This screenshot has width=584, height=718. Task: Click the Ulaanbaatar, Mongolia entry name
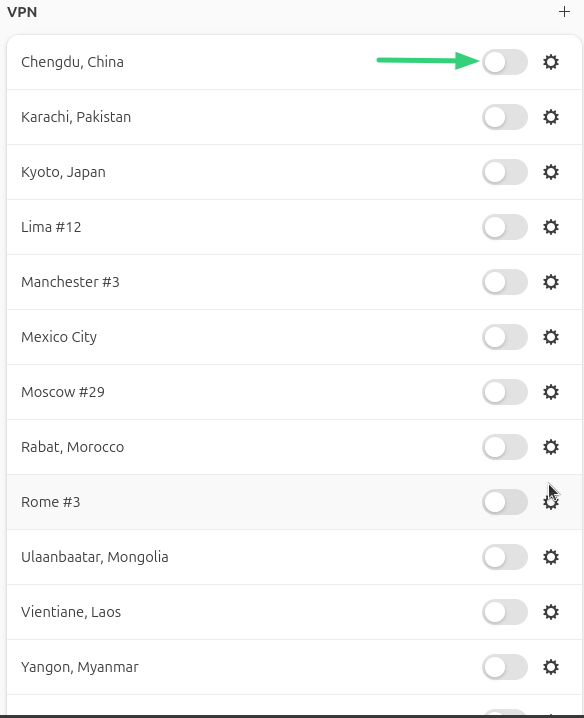[x=95, y=557]
